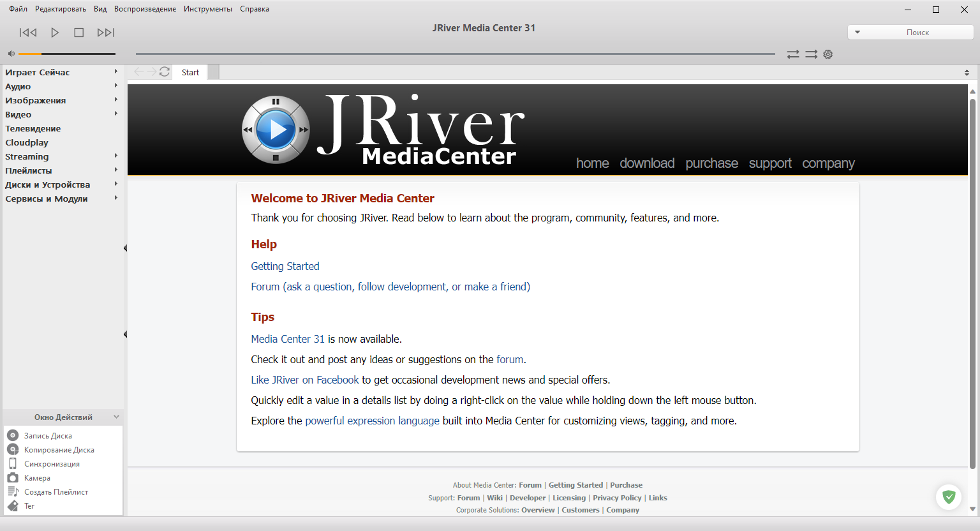Create a playlist via Создать Плейлист icon
The image size is (980, 531).
[x=13, y=491]
